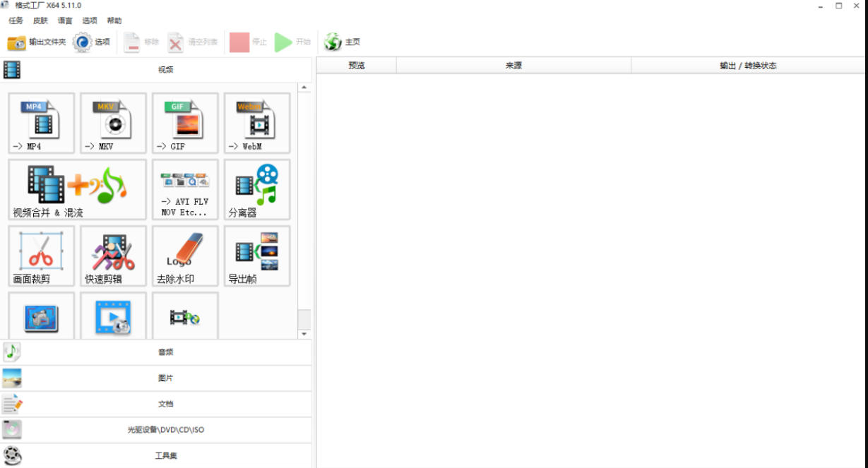Expand the 文档 category panel
This screenshot has height=468, width=868.
click(165, 404)
